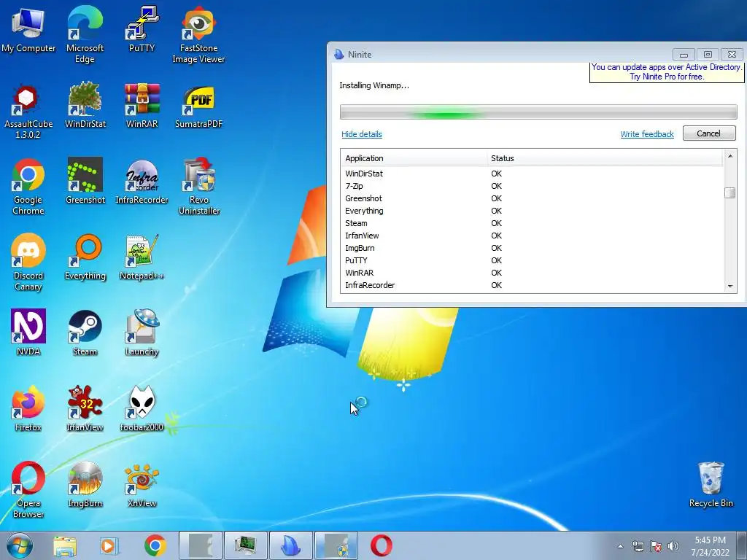747x560 pixels.
Task: Open Chrome from the taskbar
Action: (x=155, y=546)
